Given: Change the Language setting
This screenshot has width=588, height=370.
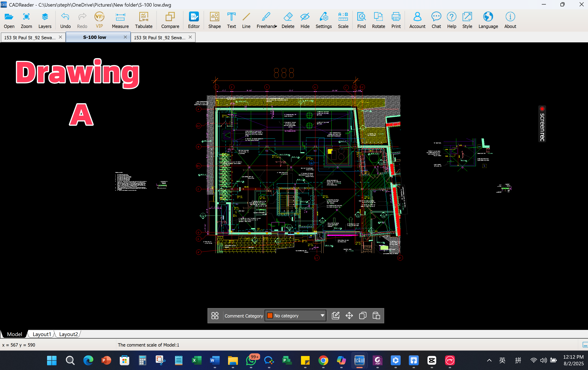Looking at the screenshot, I should click(x=488, y=20).
